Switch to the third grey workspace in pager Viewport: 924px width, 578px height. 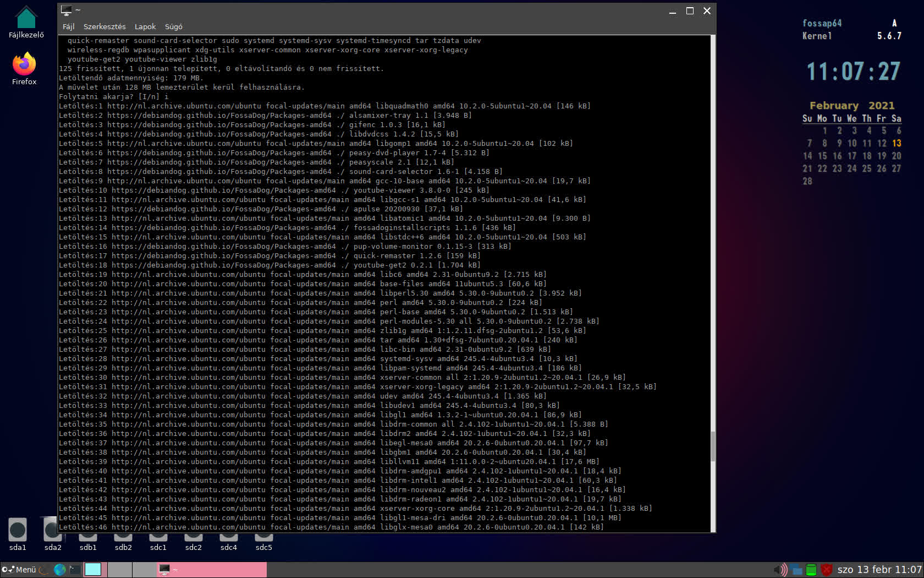tap(144, 570)
